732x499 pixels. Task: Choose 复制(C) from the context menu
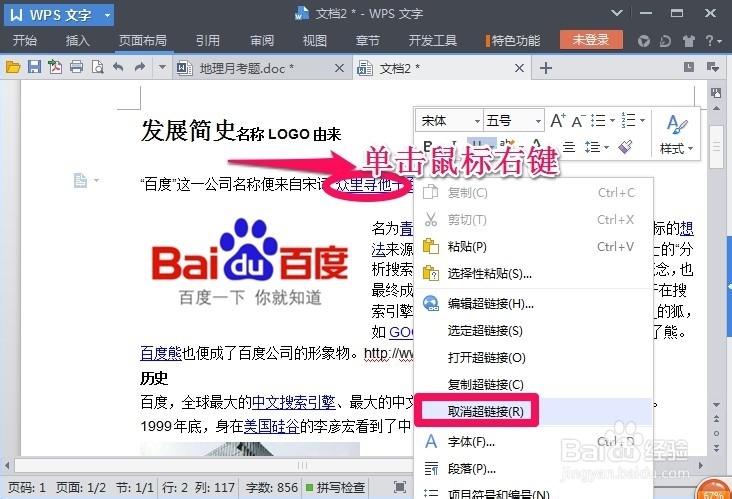[x=533, y=192]
